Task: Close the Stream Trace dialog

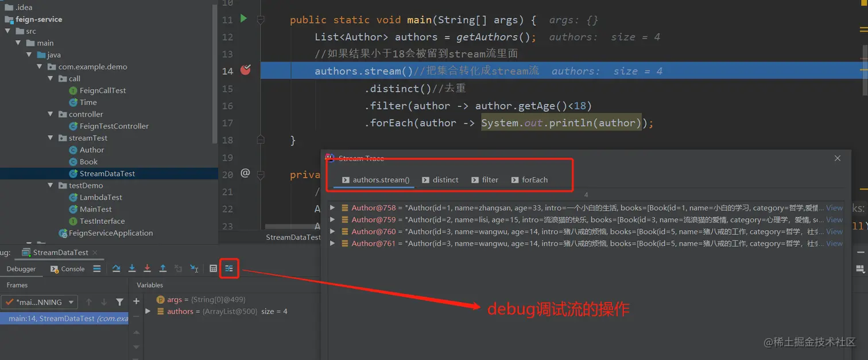Action: [837, 158]
